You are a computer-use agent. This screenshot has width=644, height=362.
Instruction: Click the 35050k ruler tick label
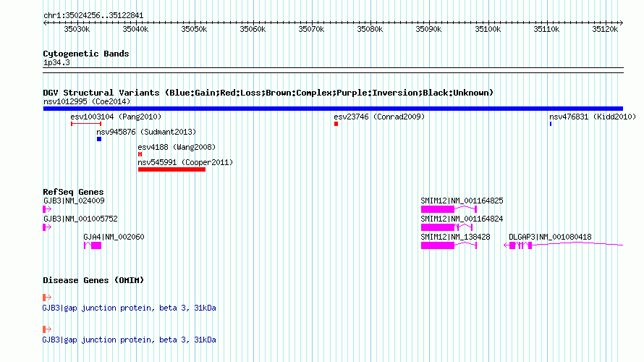[194, 29]
